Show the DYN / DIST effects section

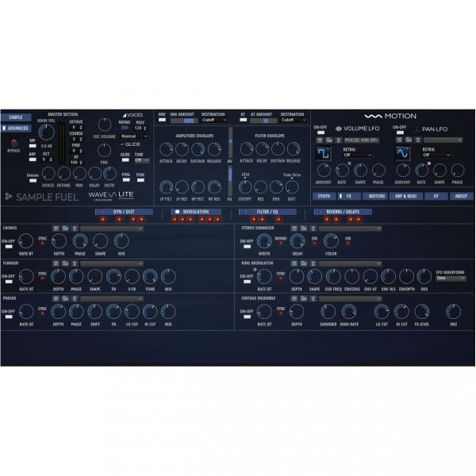pyautogui.click(x=124, y=212)
